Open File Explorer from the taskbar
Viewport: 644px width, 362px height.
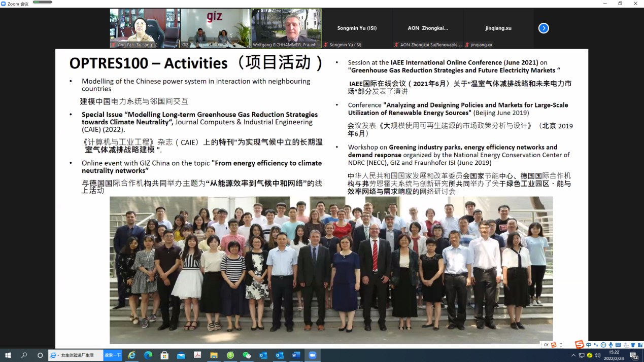point(214,355)
